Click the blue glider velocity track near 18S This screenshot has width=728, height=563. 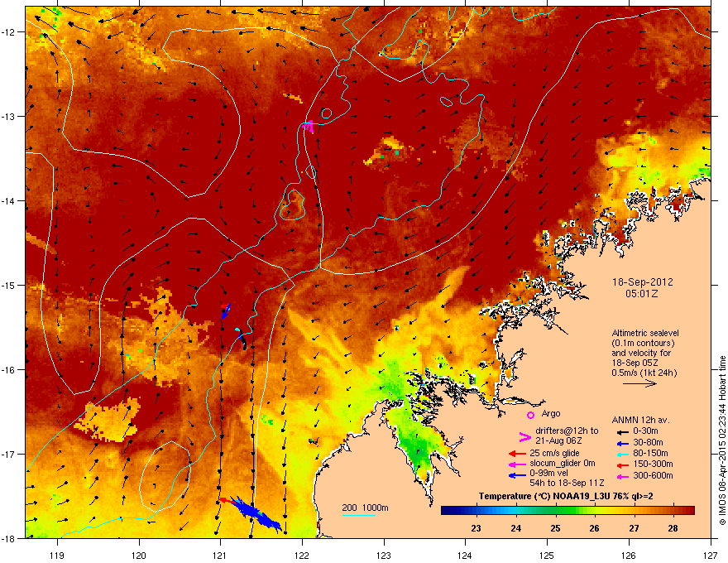pos(256,515)
